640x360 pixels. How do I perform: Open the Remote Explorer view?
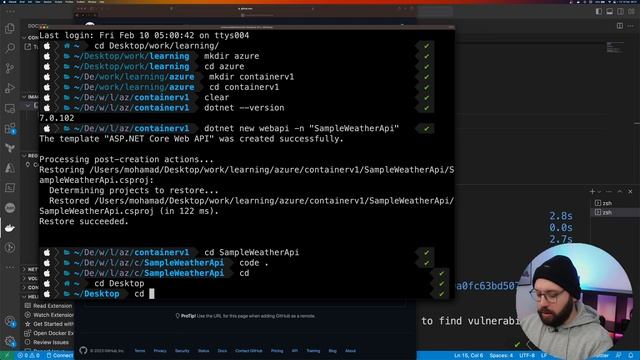click(10, 108)
